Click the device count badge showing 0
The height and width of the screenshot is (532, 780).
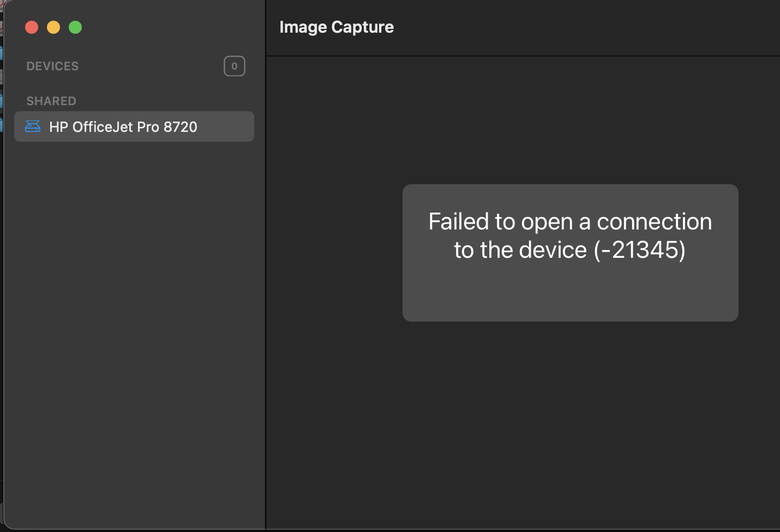(235, 66)
